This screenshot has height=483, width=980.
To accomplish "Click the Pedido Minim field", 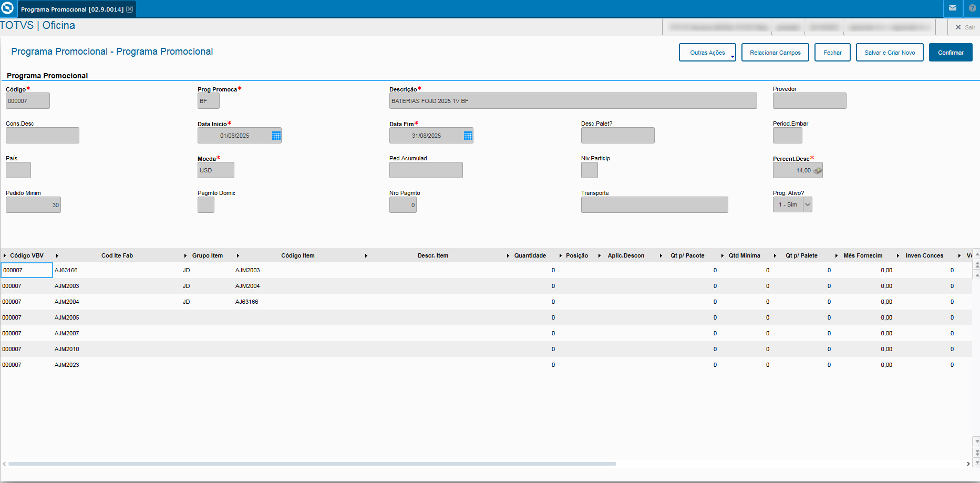I will pyautogui.click(x=33, y=205).
